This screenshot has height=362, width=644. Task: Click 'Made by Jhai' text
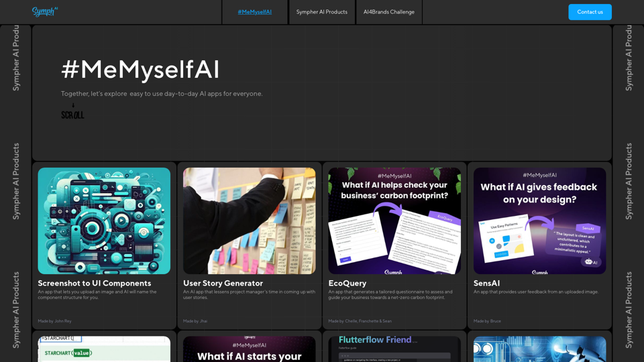pyautogui.click(x=195, y=321)
